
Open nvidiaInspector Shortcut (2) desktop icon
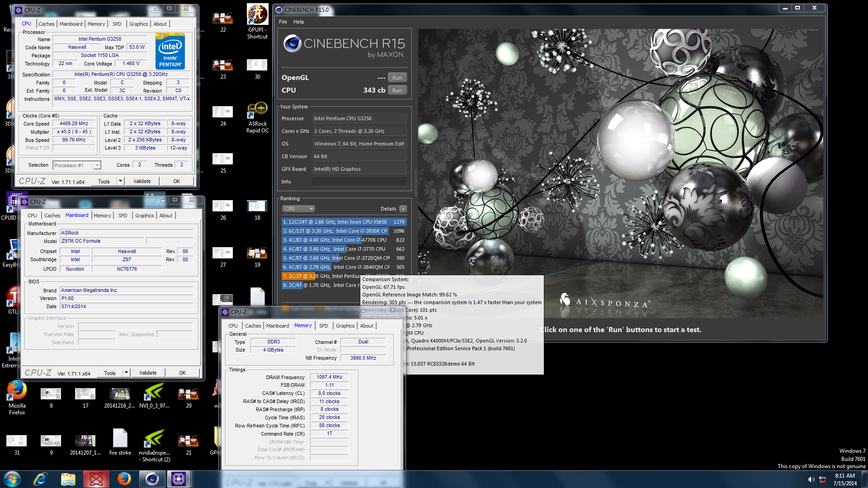154,445
